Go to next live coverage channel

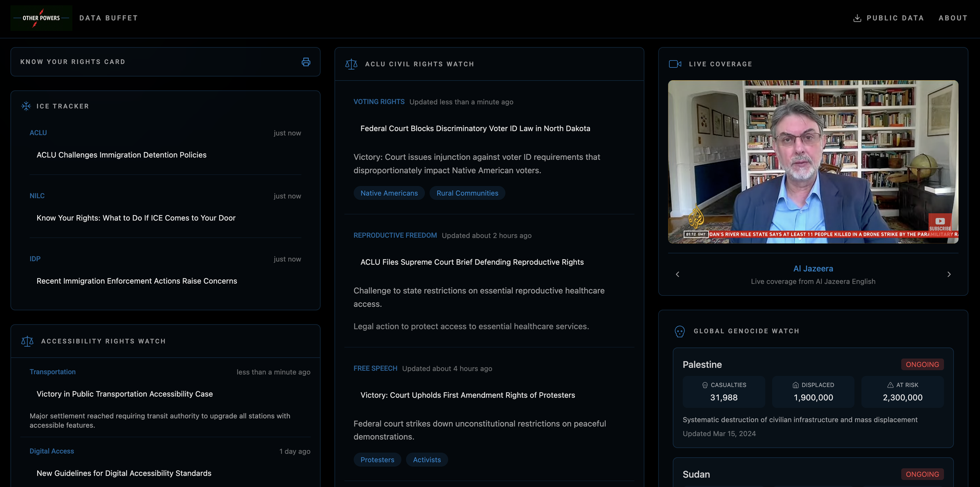click(x=949, y=274)
